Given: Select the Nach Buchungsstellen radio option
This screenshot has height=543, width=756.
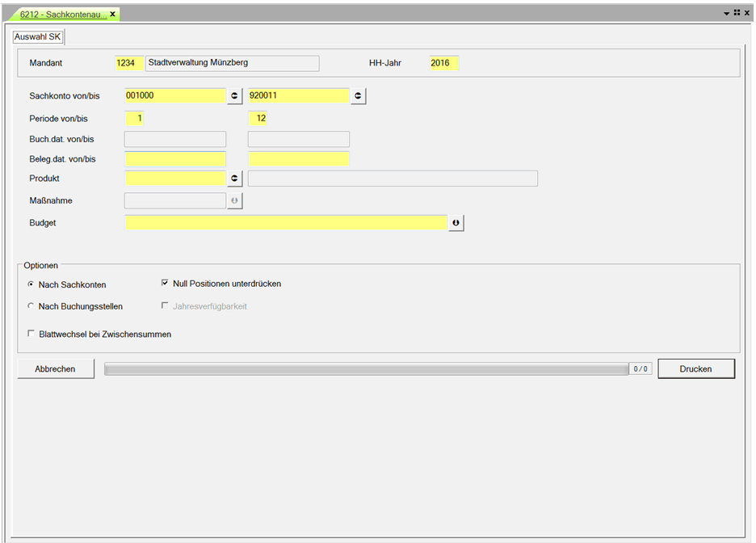Looking at the screenshot, I should pos(31,306).
